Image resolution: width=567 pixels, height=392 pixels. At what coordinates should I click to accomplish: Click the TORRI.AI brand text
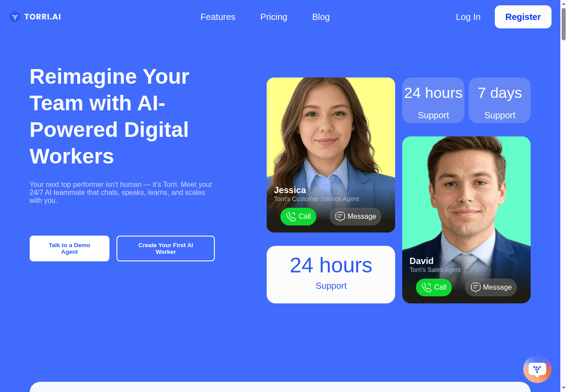(43, 17)
